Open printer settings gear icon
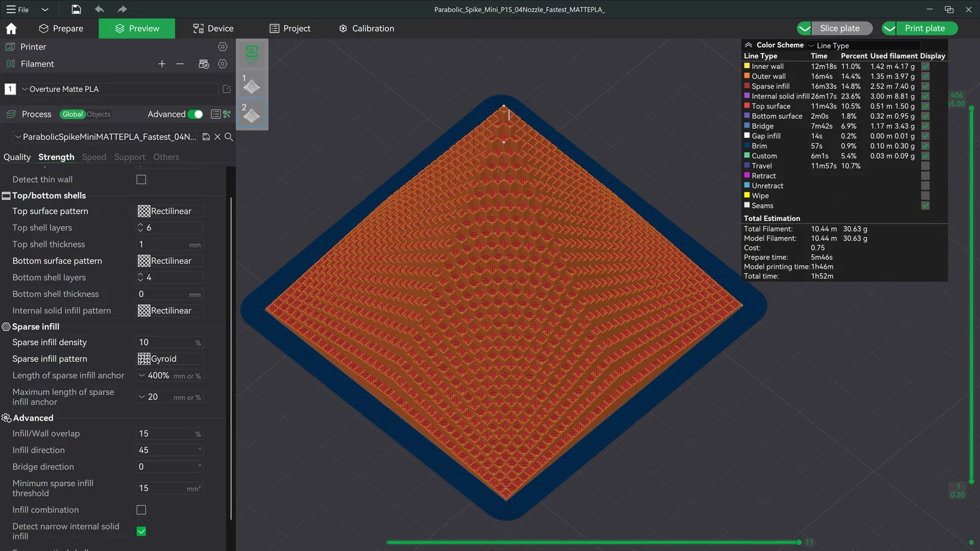Viewport: 980px width, 551px height. [222, 47]
